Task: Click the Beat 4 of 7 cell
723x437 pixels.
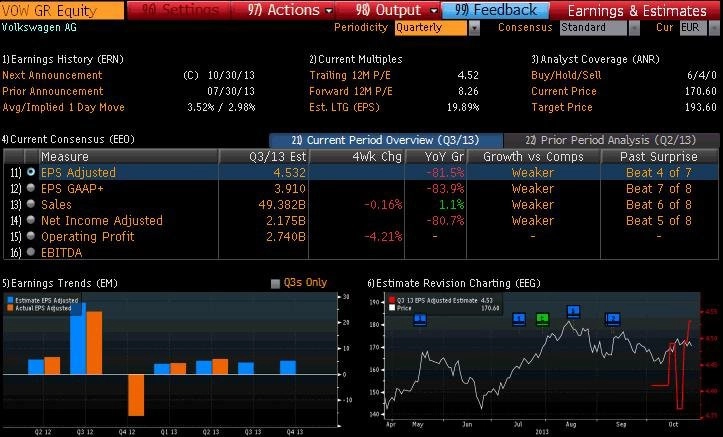Action: tap(659, 173)
